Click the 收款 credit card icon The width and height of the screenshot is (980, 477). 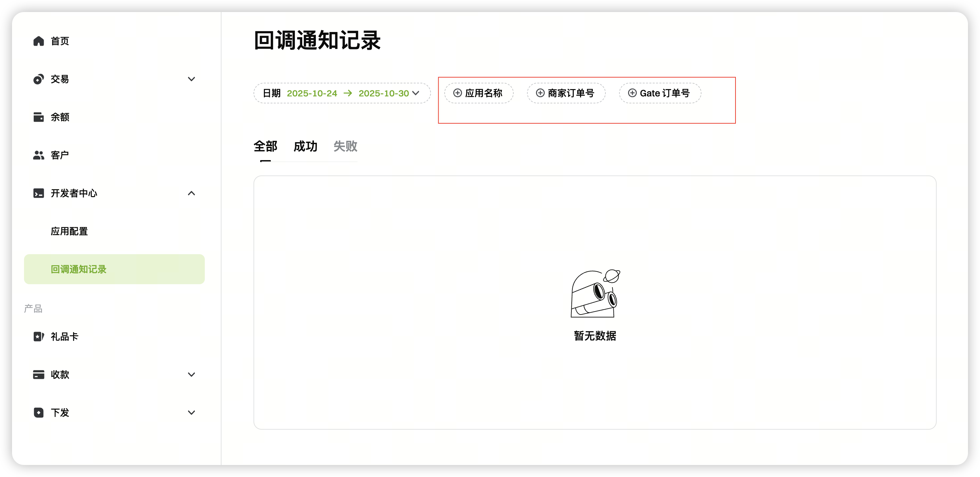click(x=38, y=375)
